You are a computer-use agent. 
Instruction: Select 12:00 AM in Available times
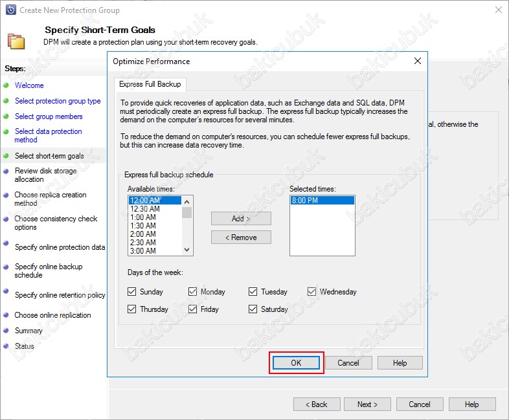click(x=155, y=201)
